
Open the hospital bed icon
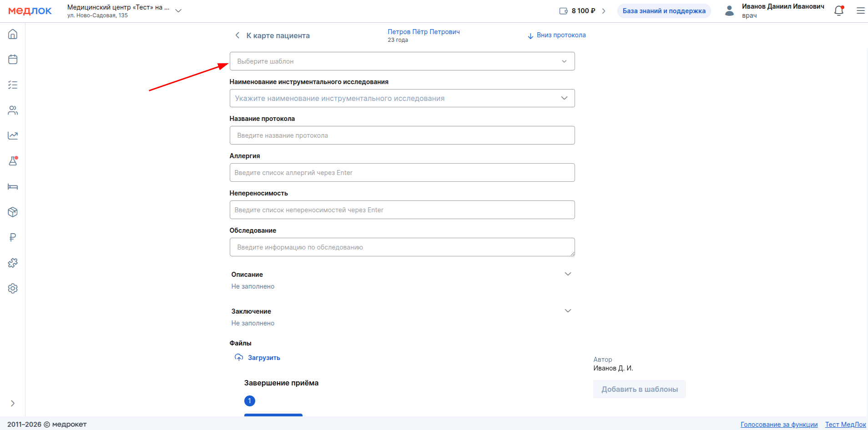click(13, 186)
